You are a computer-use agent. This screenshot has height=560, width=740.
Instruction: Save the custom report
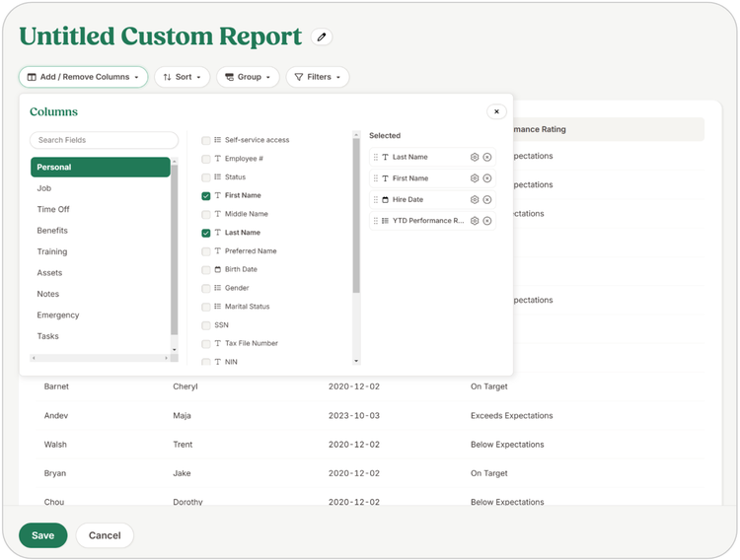pyautogui.click(x=43, y=535)
